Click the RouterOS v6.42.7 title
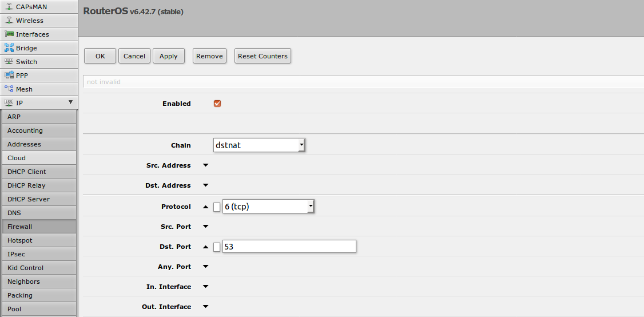This screenshot has height=317, width=644. point(133,11)
